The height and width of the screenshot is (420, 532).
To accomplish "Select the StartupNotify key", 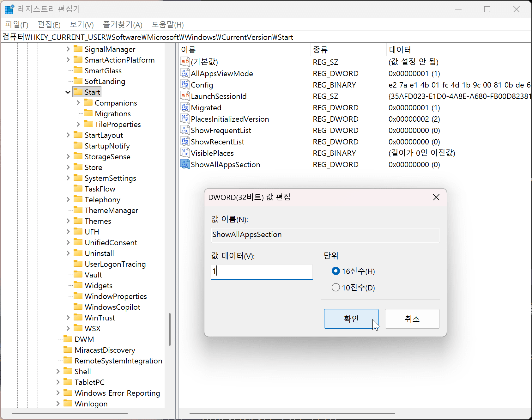I will [107, 146].
